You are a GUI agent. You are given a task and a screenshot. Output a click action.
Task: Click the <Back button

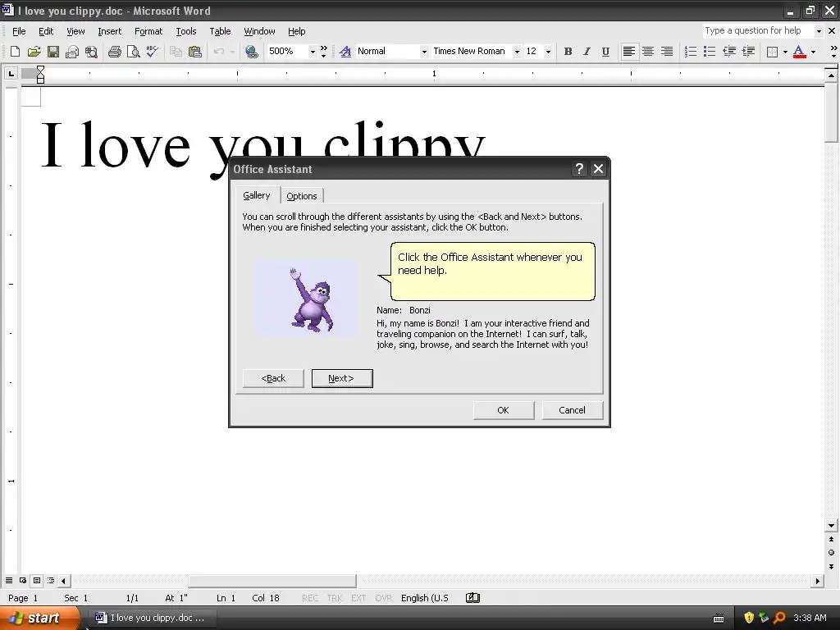pos(273,378)
